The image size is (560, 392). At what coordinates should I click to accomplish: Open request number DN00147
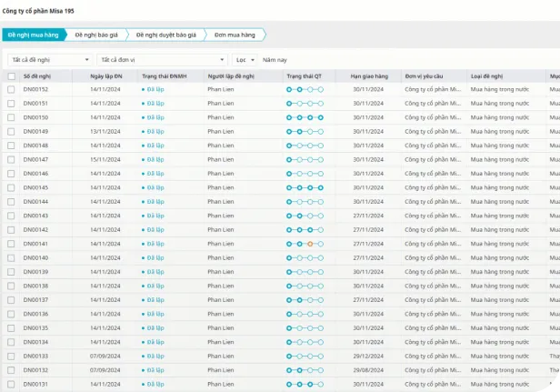(35, 159)
